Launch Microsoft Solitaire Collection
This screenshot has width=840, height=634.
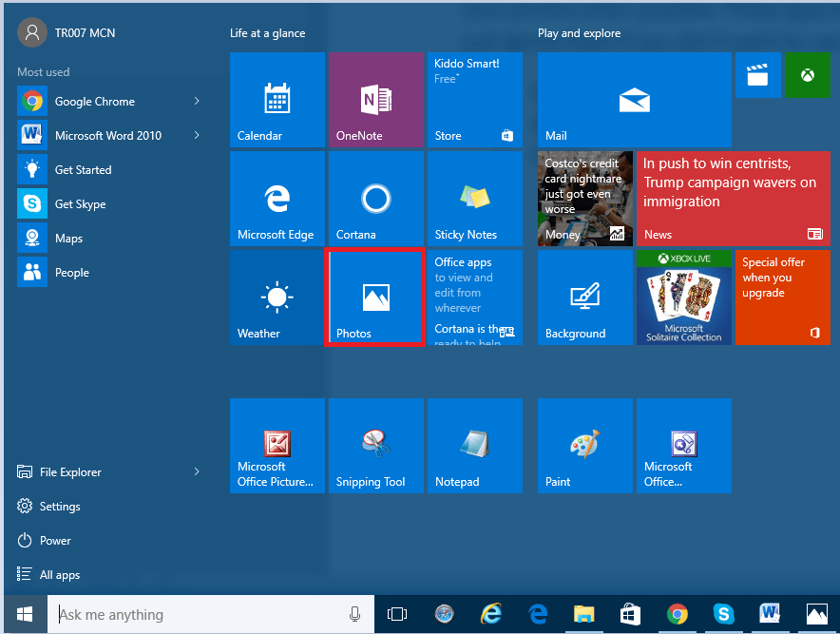pyautogui.click(x=683, y=298)
